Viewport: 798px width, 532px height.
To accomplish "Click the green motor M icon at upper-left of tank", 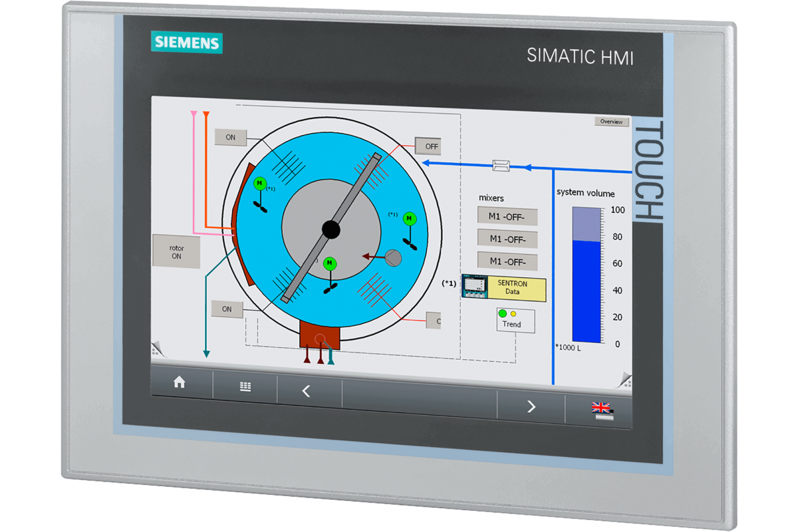I will coord(260,184).
